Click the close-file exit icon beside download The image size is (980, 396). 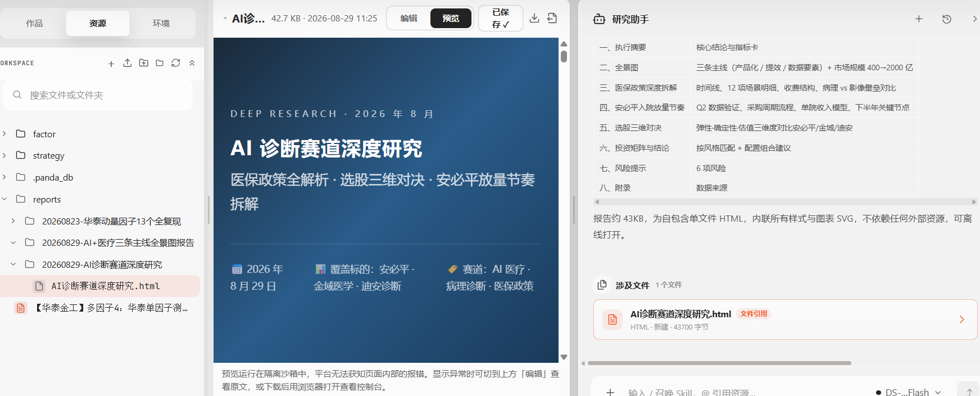tap(552, 18)
